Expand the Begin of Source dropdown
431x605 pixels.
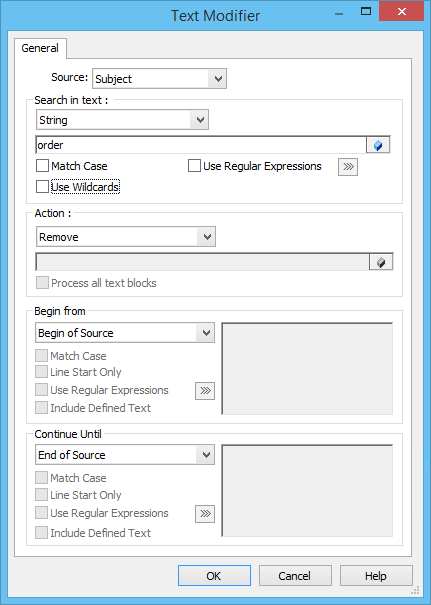[125, 333]
